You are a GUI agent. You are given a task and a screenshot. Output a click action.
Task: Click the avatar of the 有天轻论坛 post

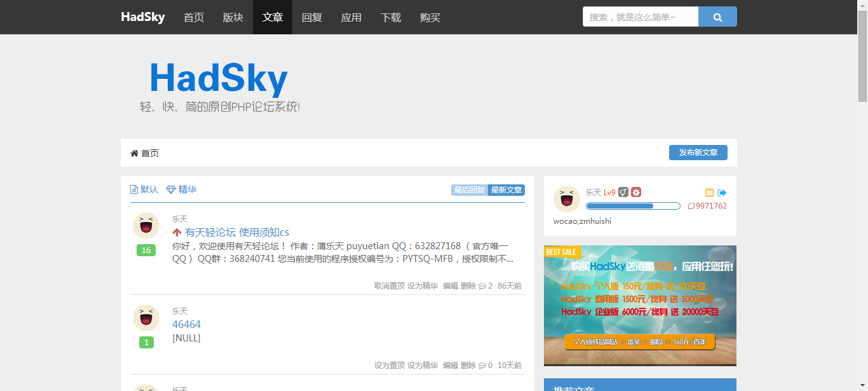pos(146,226)
